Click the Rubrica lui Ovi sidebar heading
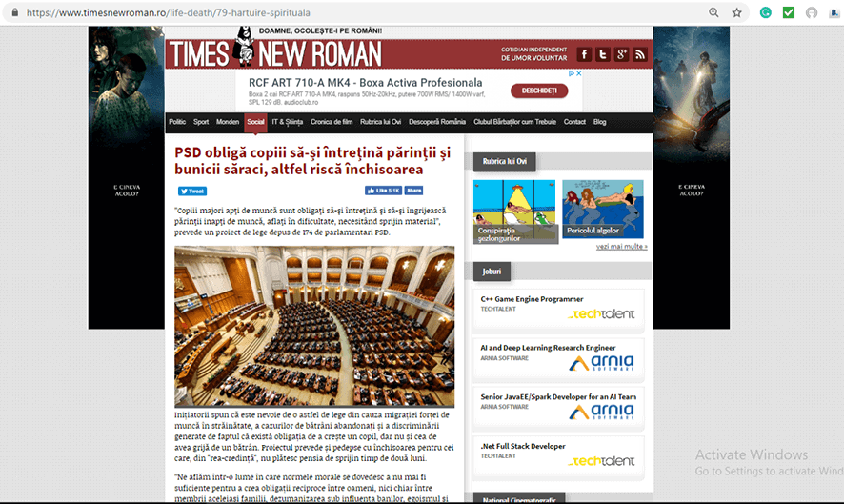This screenshot has width=844, height=504. (x=504, y=161)
